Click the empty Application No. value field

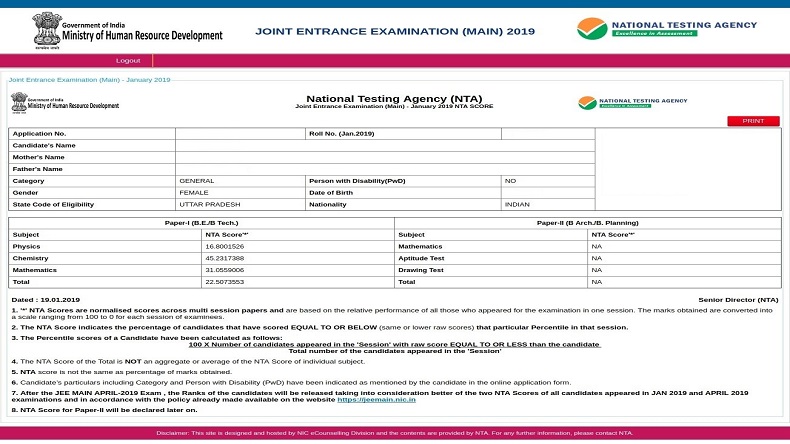(239, 133)
